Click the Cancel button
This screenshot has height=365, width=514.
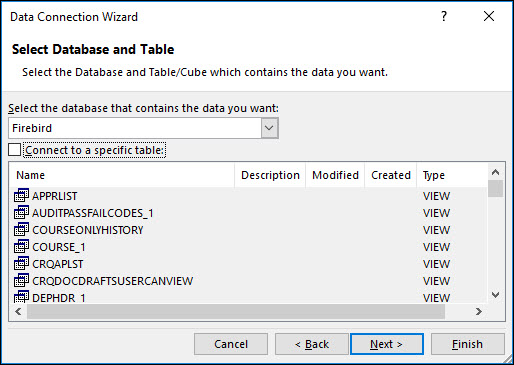point(231,344)
